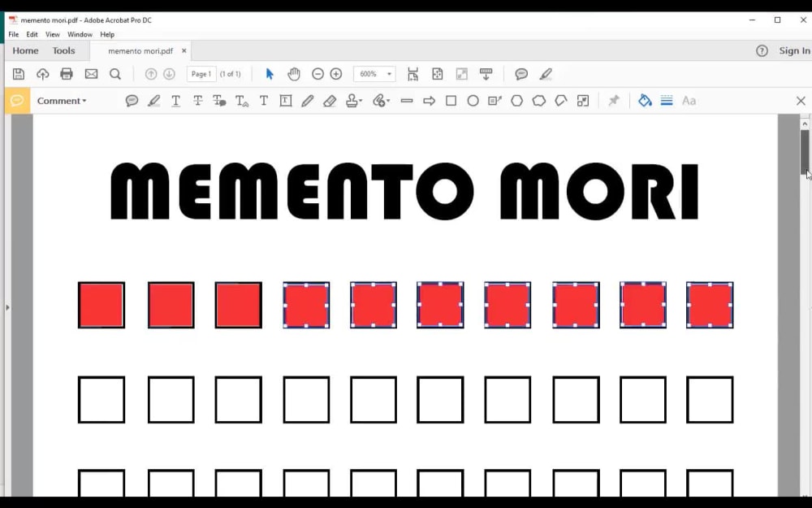This screenshot has height=508, width=812.
Task: Open the Window menu
Action: coord(80,34)
